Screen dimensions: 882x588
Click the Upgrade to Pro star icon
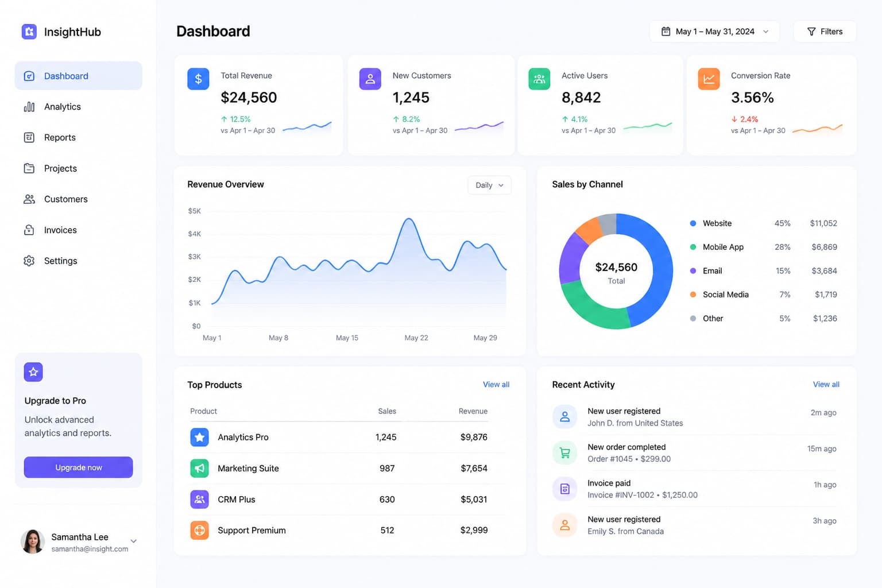coord(33,372)
